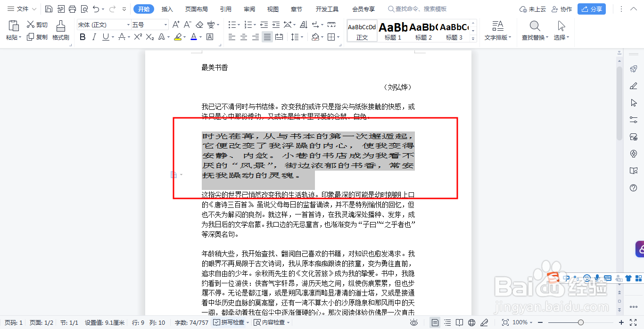Toggle Center alignment
The width and height of the screenshot is (644, 329).
(244, 37)
